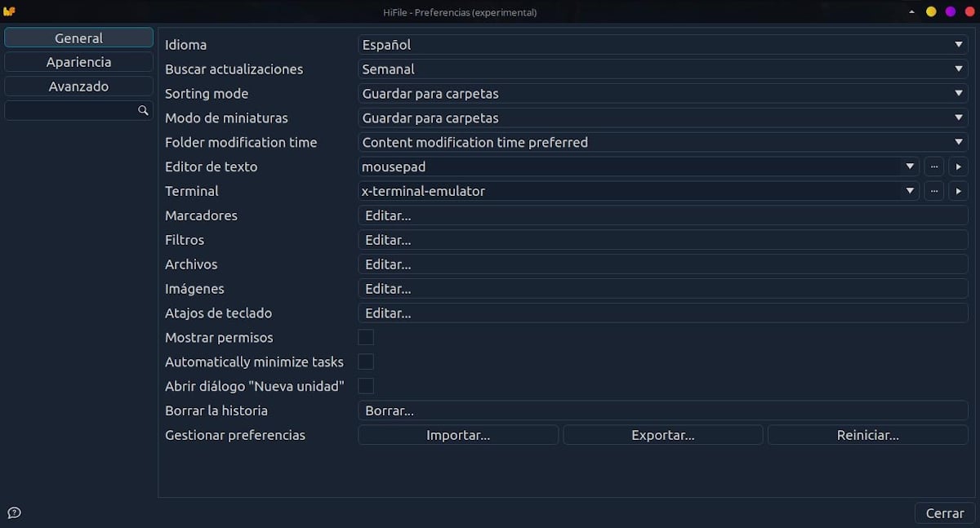Image resolution: width=980 pixels, height=528 pixels.
Task: Check the Abrir diálogo "Nueva unidad" box
Action: coord(366,386)
